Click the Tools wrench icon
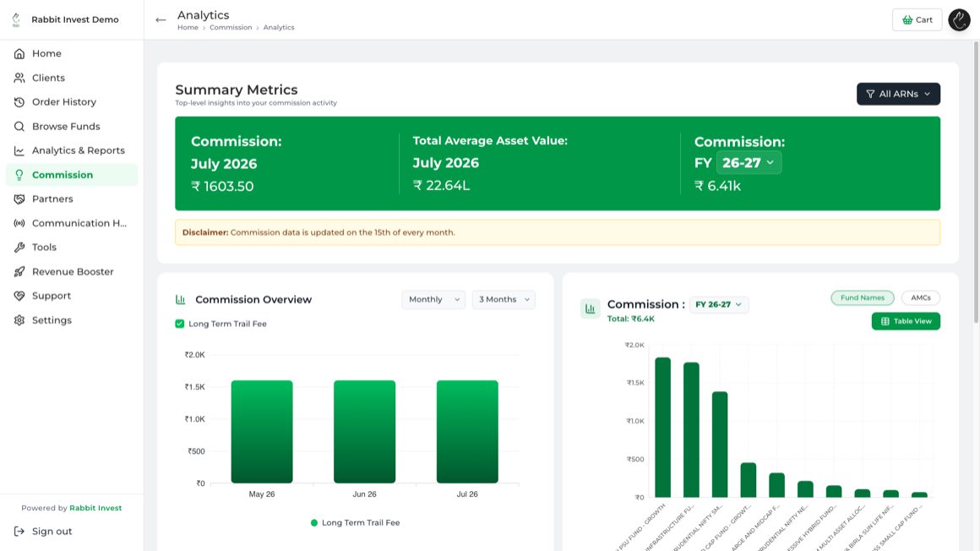This screenshot has height=551, width=980. coord(19,248)
